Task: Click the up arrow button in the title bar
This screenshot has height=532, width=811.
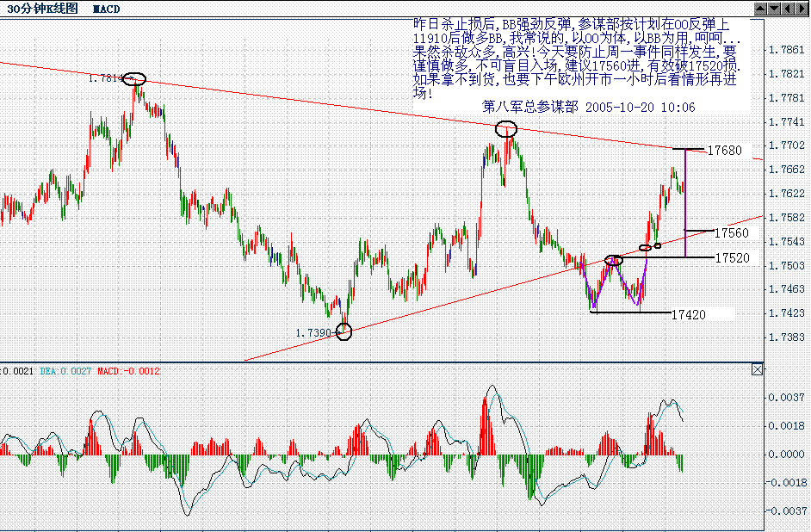Action: 760,9
